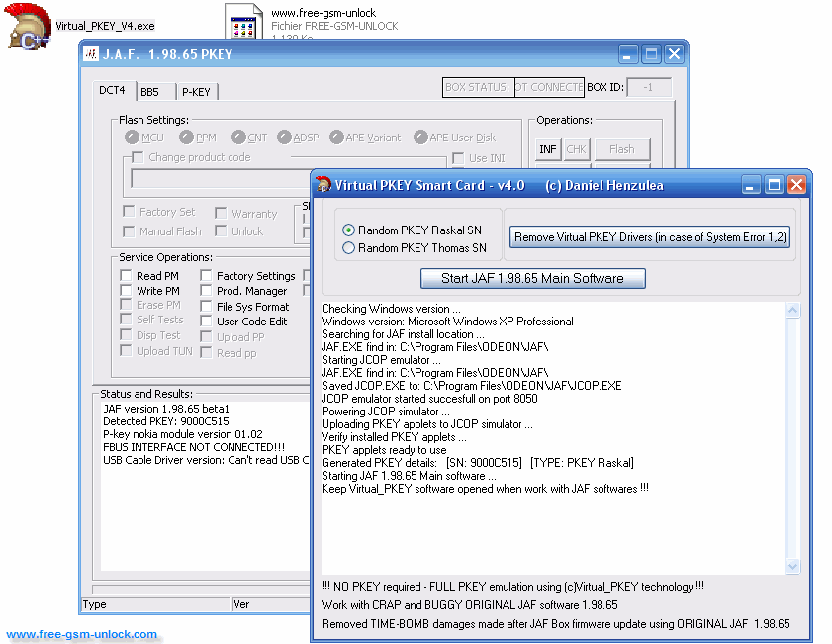Click the Type column header
The image size is (832, 644).
(x=155, y=604)
